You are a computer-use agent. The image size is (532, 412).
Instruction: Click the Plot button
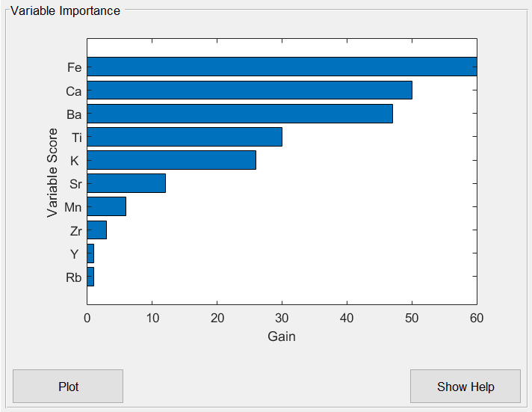click(68, 387)
